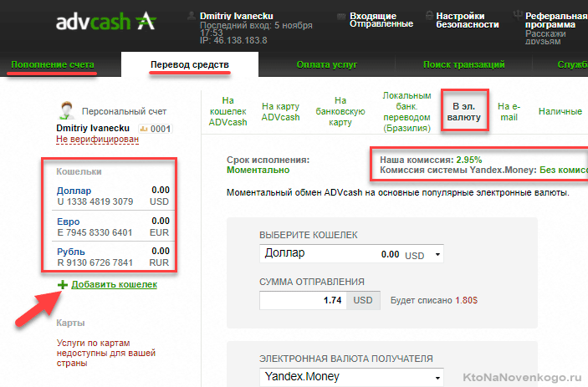Open the Рубль wallet in sidebar
Viewport: 588px width, 387px height.
pyautogui.click(x=71, y=252)
